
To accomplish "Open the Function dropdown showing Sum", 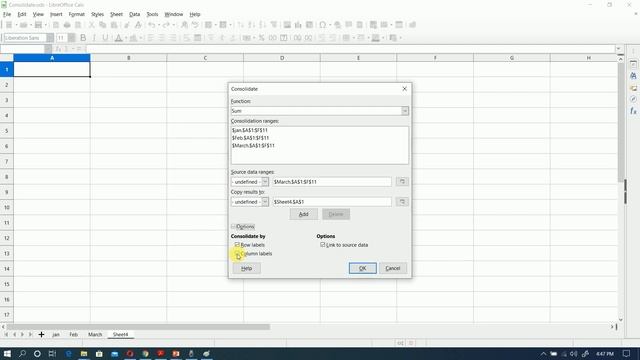I will [405, 111].
